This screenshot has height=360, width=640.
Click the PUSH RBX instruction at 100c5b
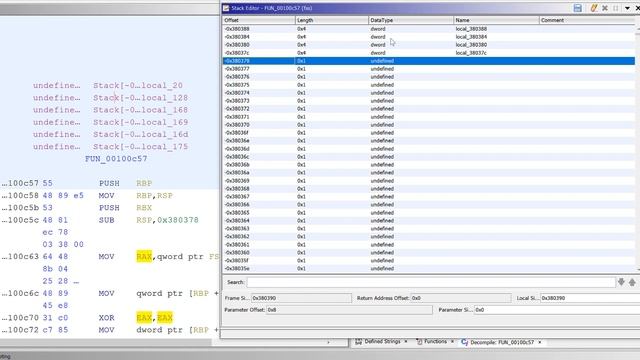(x=125, y=208)
